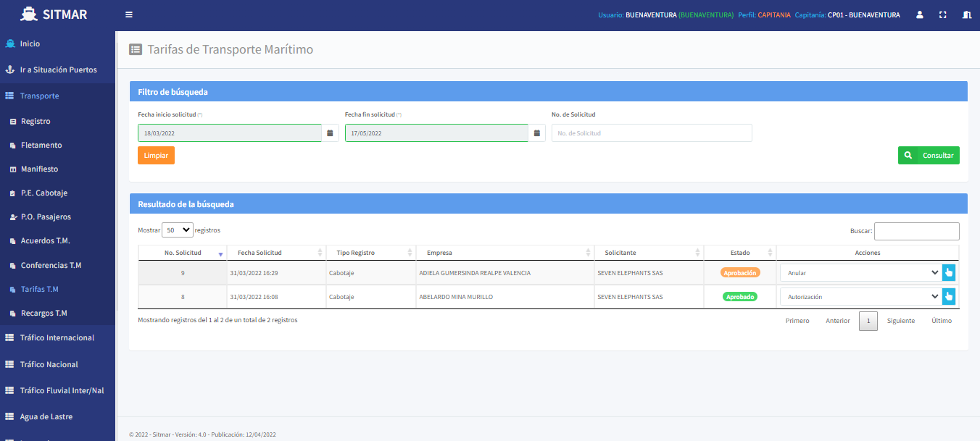Screen dimensions: 980x441
Task: Execute action for solicitud 9 row
Action: pos(949,273)
